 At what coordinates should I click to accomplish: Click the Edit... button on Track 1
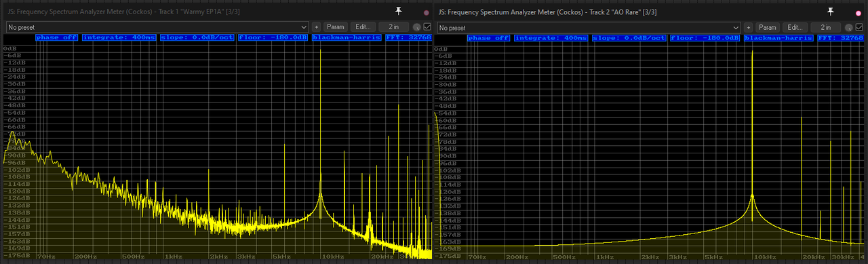pos(363,27)
